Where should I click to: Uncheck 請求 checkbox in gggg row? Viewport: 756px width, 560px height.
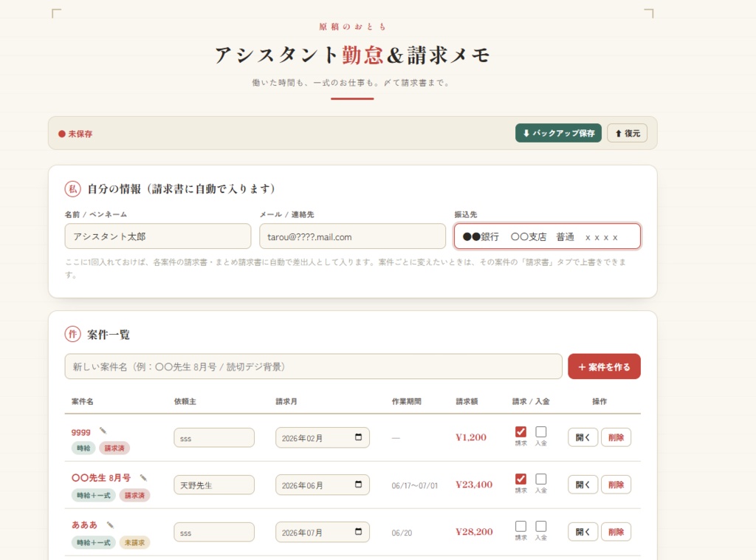click(x=520, y=431)
